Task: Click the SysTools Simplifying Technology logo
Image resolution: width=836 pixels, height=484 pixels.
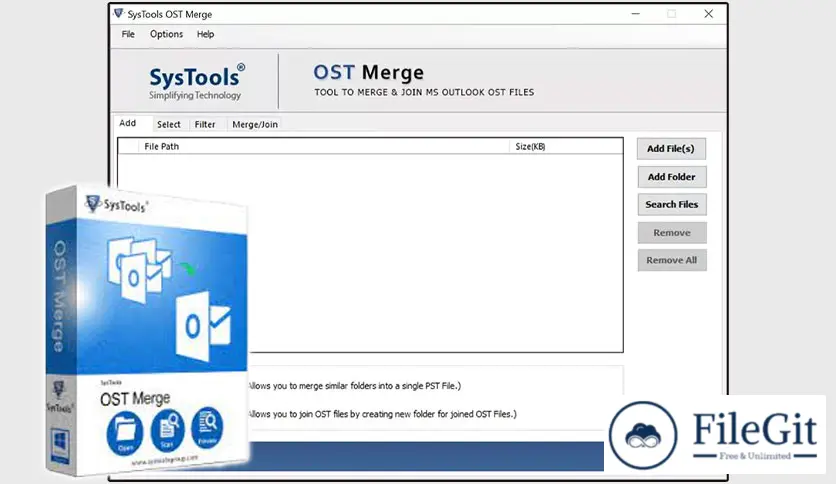Action: (196, 82)
